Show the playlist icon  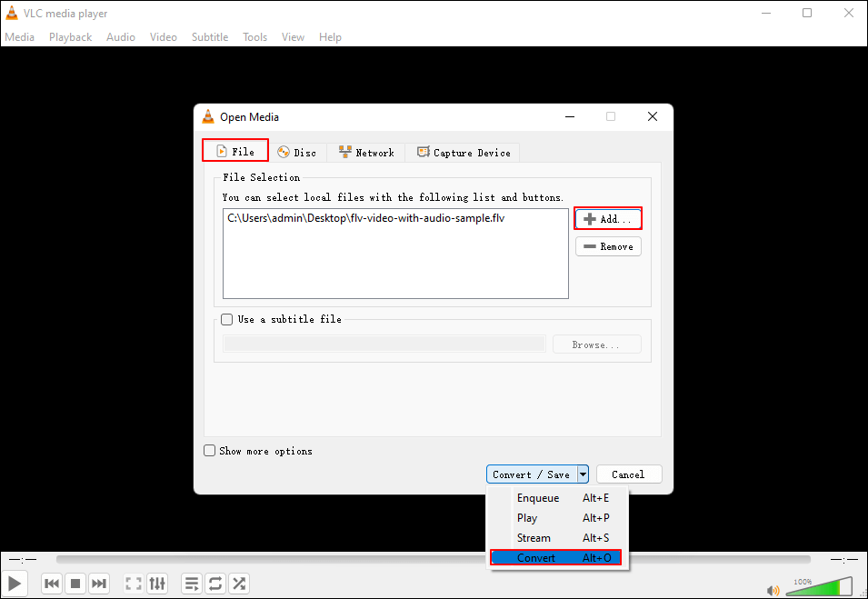coord(191,584)
